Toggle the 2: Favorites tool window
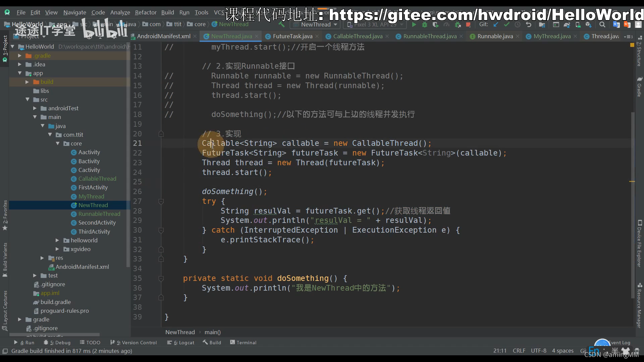The height and width of the screenshot is (362, 644). click(x=5, y=215)
